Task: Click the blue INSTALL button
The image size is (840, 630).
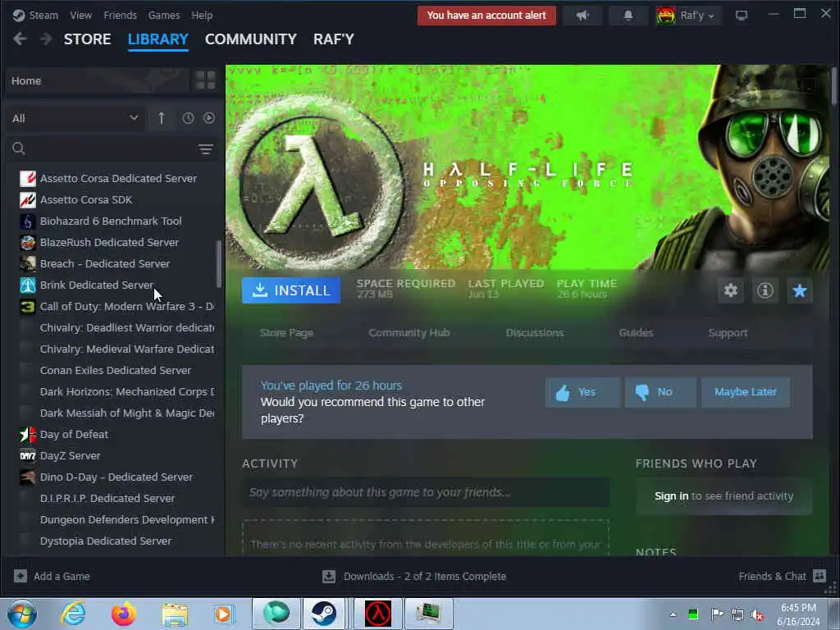Action: tap(291, 290)
